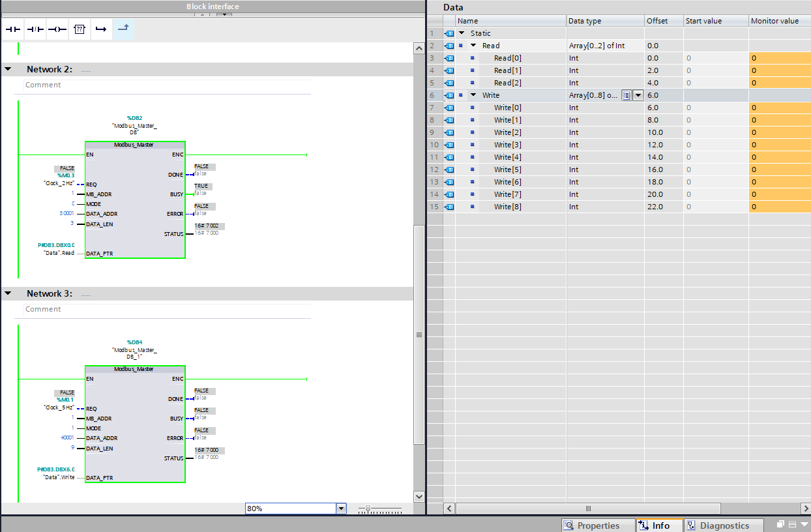
Task: Click the open branch tool
Action: (x=100, y=30)
